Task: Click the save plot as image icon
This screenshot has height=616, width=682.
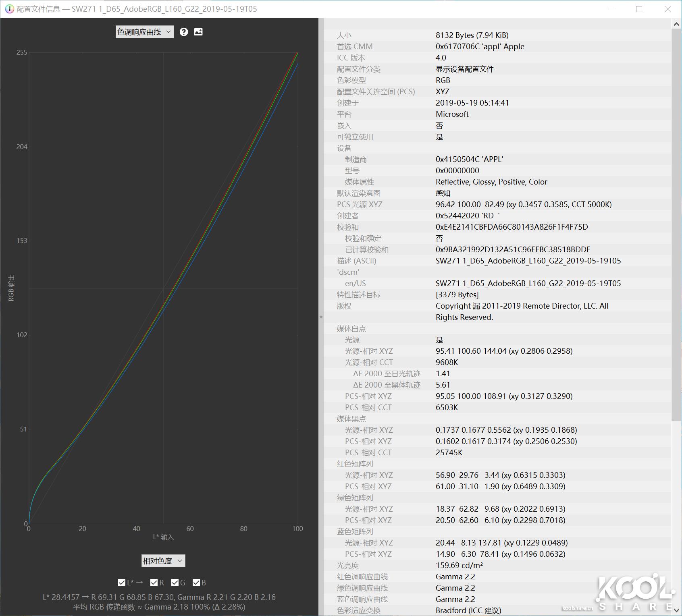Action: [198, 31]
